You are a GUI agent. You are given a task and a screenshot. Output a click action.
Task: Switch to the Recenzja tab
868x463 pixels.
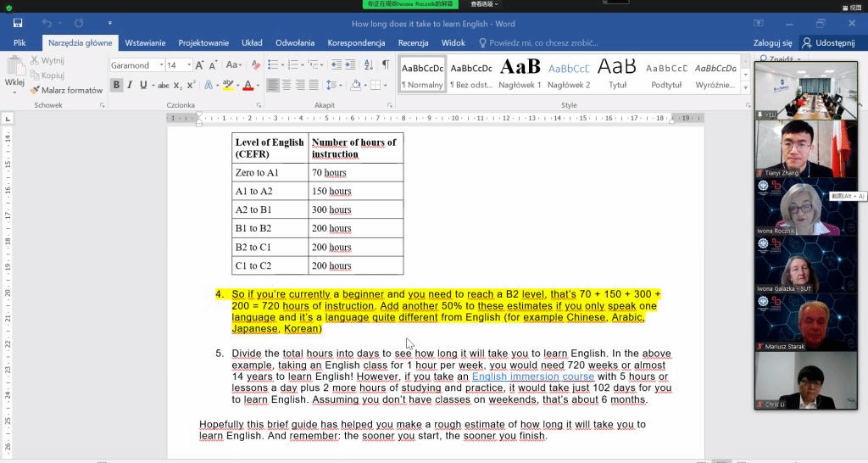click(413, 42)
